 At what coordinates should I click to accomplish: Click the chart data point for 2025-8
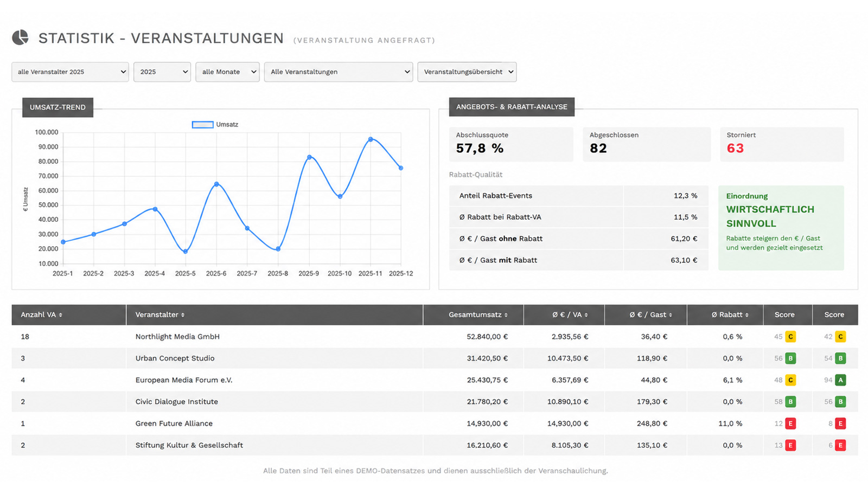278,249
